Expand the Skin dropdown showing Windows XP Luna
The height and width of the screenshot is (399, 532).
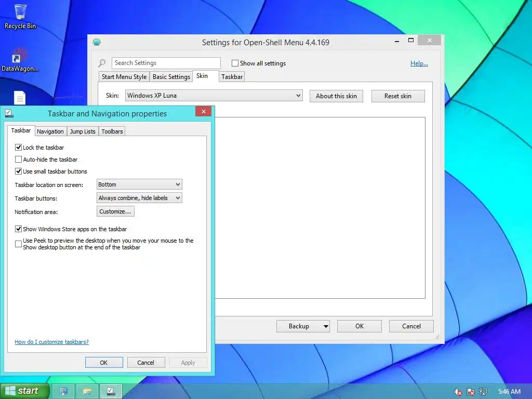(214, 96)
